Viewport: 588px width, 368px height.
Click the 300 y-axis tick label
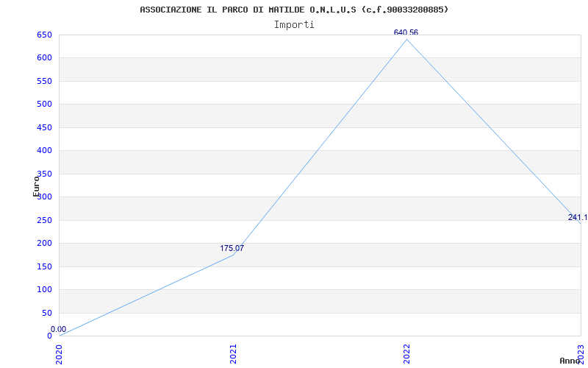tap(44, 197)
